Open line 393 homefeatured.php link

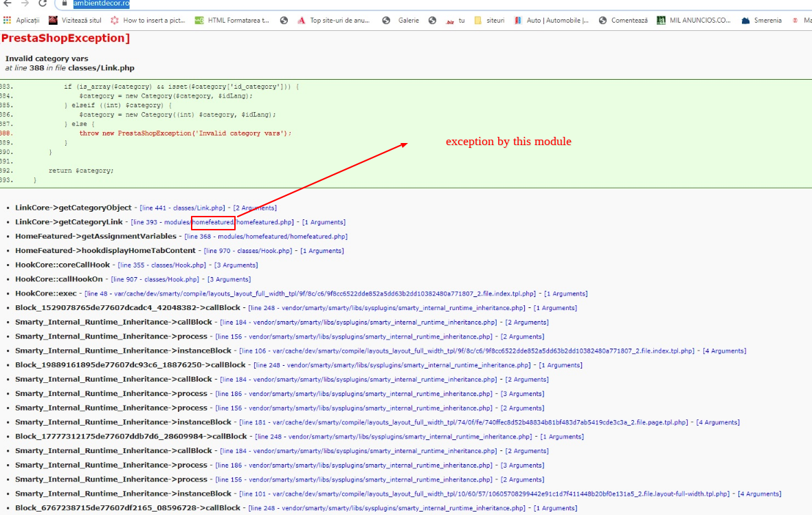point(212,222)
